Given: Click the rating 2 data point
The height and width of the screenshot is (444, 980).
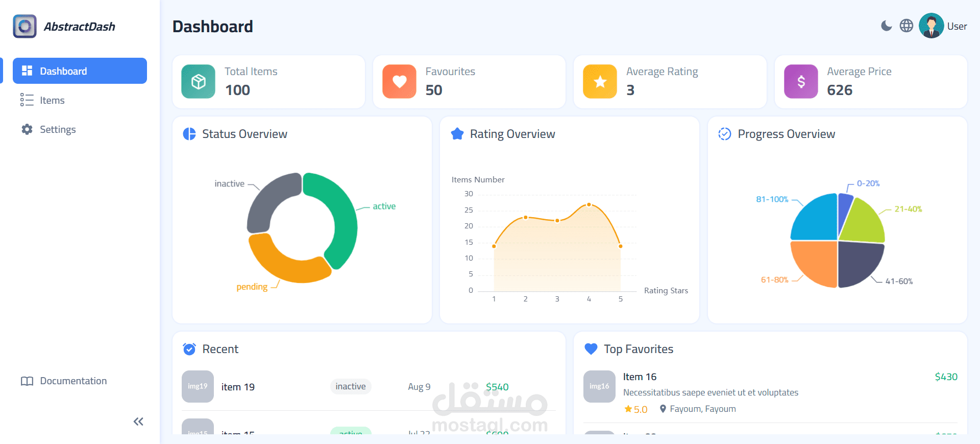Looking at the screenshot, I should point(526,217).
